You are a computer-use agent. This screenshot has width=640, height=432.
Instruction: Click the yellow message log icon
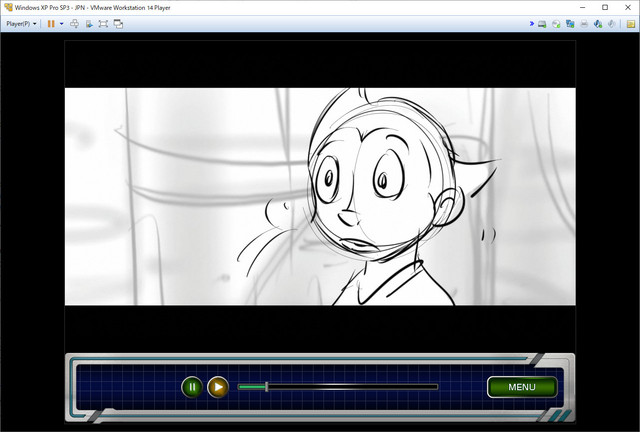click(631, 24)
